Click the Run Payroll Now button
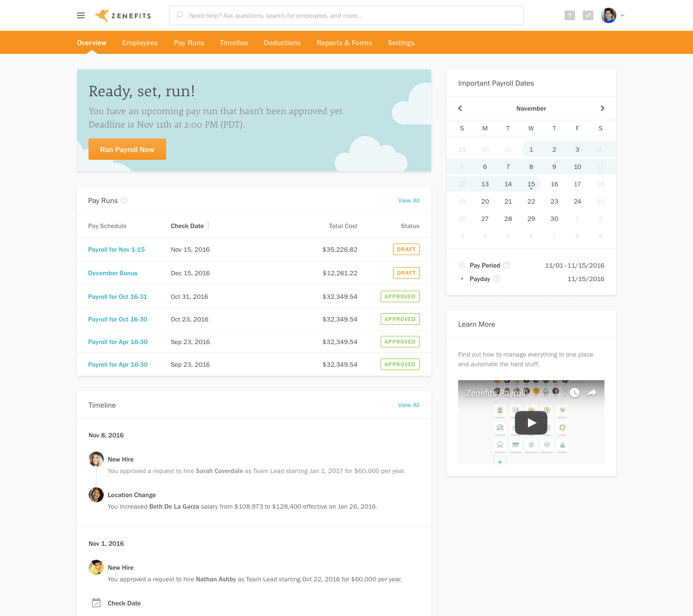 (127, 149)
